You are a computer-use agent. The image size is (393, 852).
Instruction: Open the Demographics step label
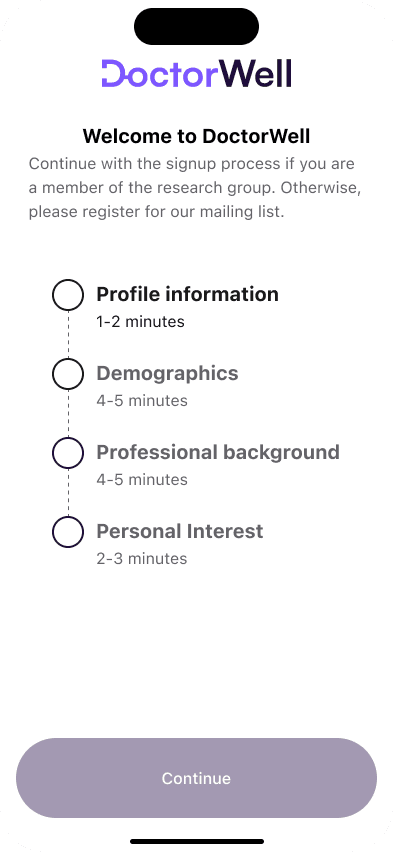tap(167, 373)
